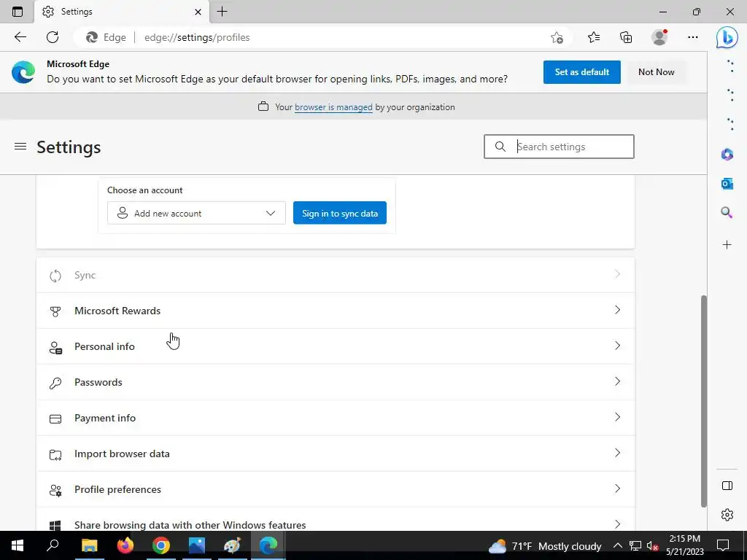The width and height of the screenshot is (747, 560).
Task: Click the settings page vertical scrollbar
Action: (x=704, y=401)
